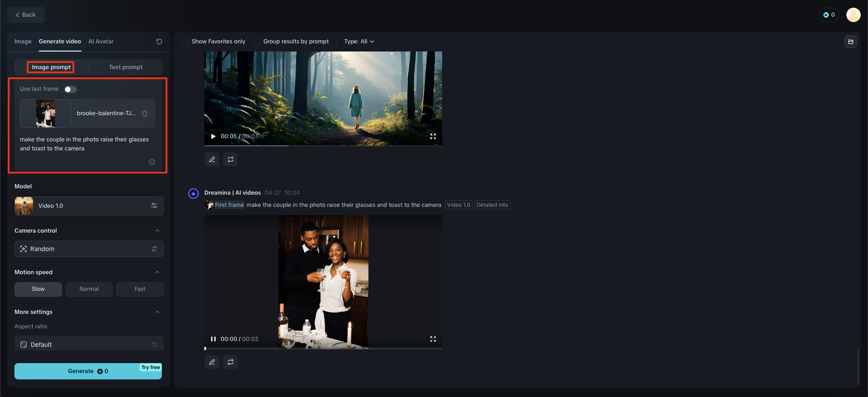This screenshot has height=397, width=868.
Task: Select the Image prompt tab
Action: [x=51, y=67]
